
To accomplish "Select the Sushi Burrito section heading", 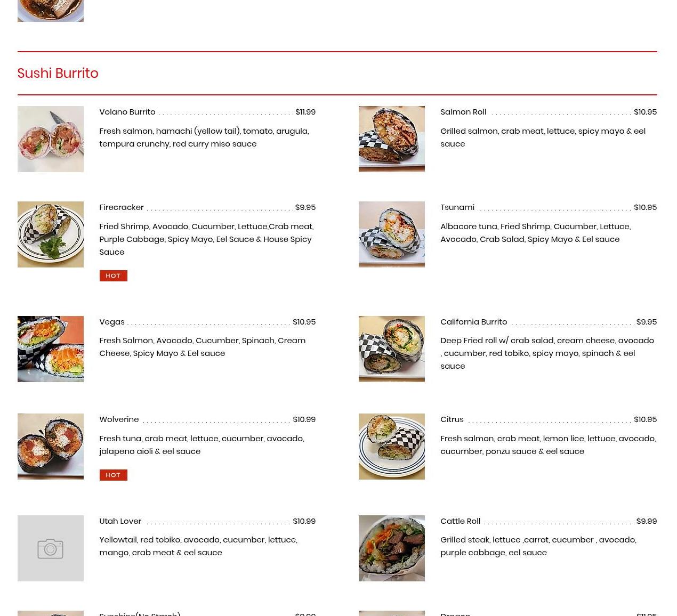I will [58, 73].
